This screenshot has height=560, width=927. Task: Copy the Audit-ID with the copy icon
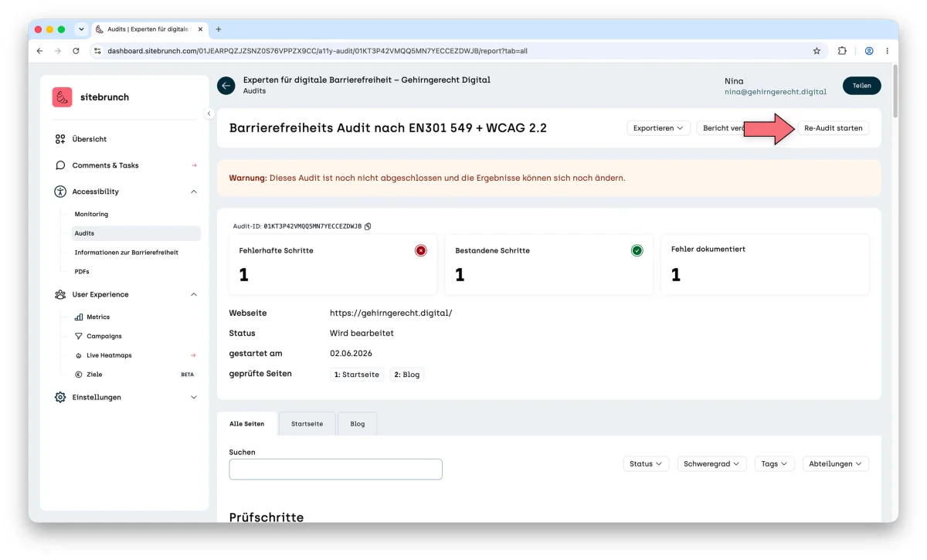pyautogui.click(x=368, y=226)
